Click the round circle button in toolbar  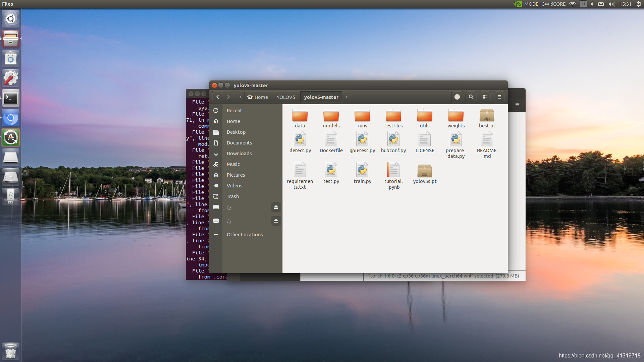[457, 97]
